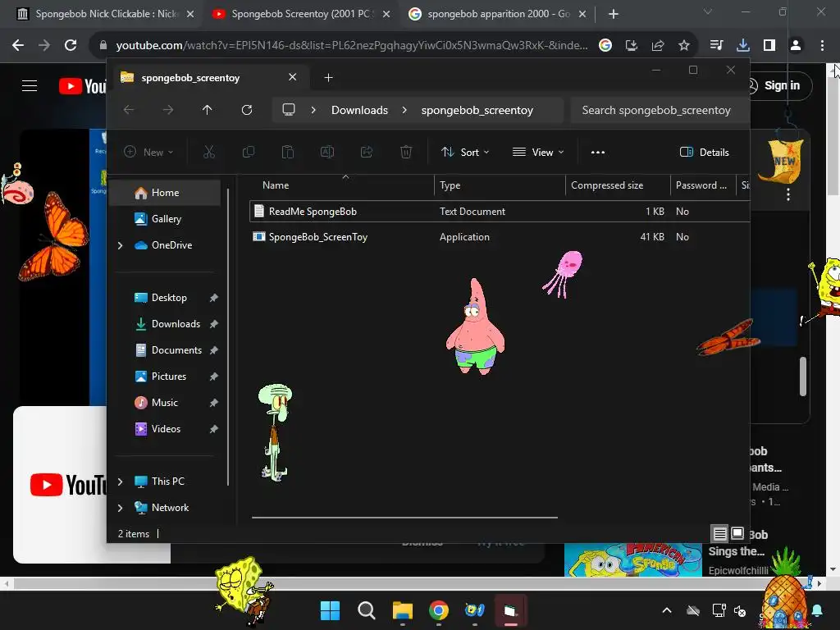Expand the OneDrive tree node

click(120, 245)
